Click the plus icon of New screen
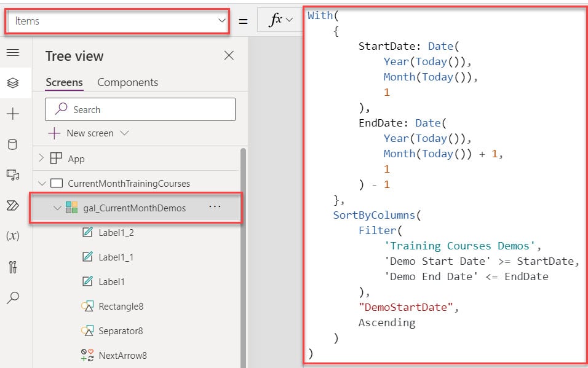Screen dimensions: 588x368 pos(54,133)
